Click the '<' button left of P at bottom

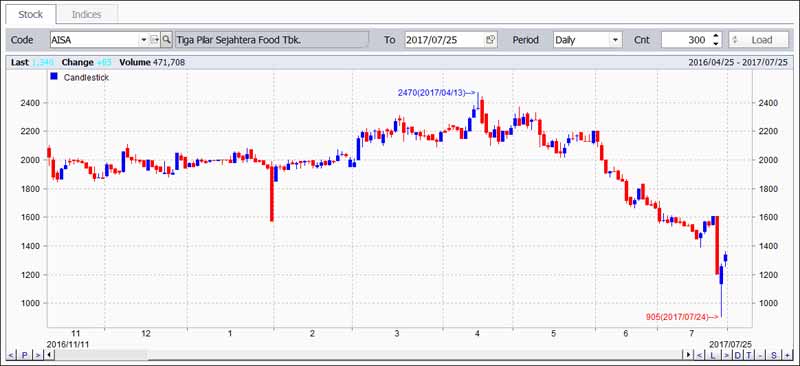click(x=12, y=355)
